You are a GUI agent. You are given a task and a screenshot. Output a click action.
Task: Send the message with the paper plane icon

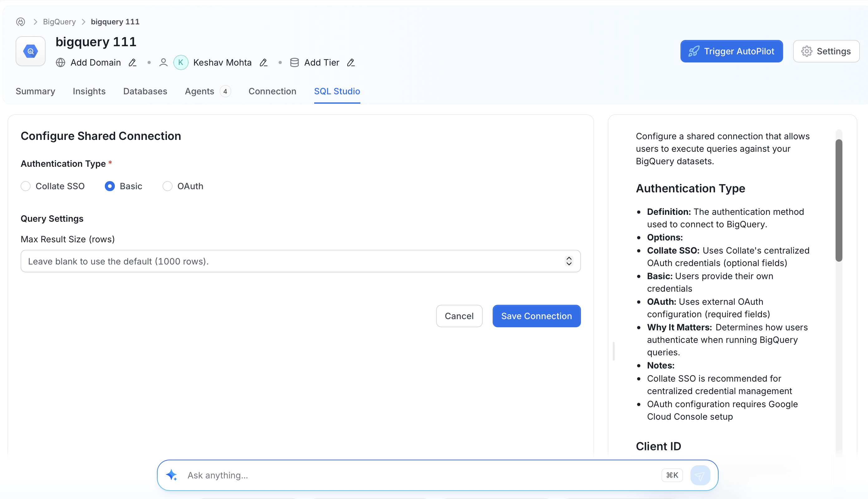pos(700,475)
